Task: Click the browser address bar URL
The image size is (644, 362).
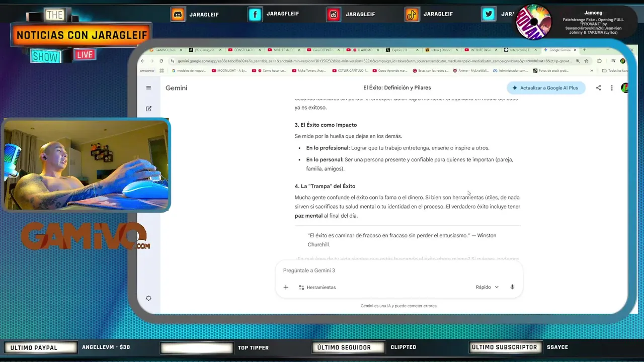Action: click(374, 61)
